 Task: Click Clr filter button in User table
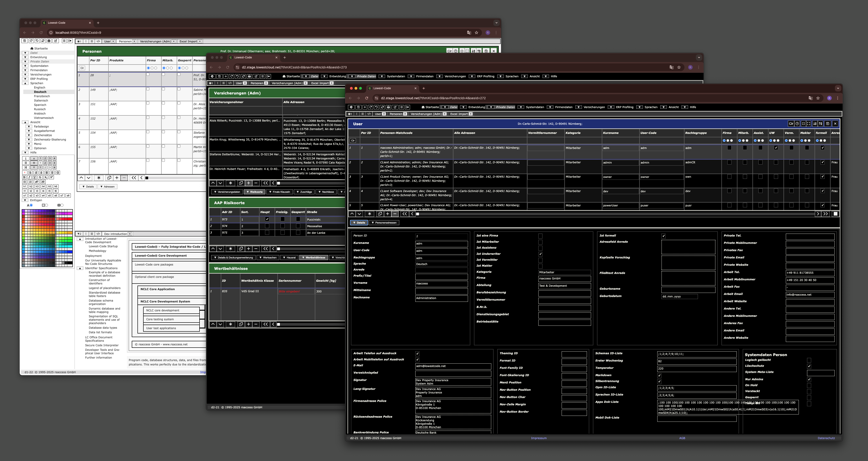point(353,141)
